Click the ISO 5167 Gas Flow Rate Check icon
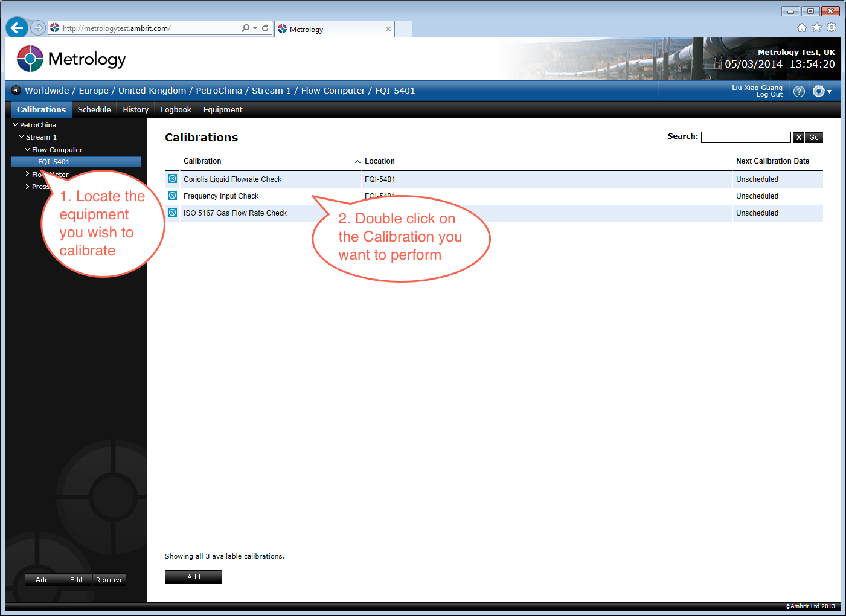The image size is (846, 616). pos(172,213)
